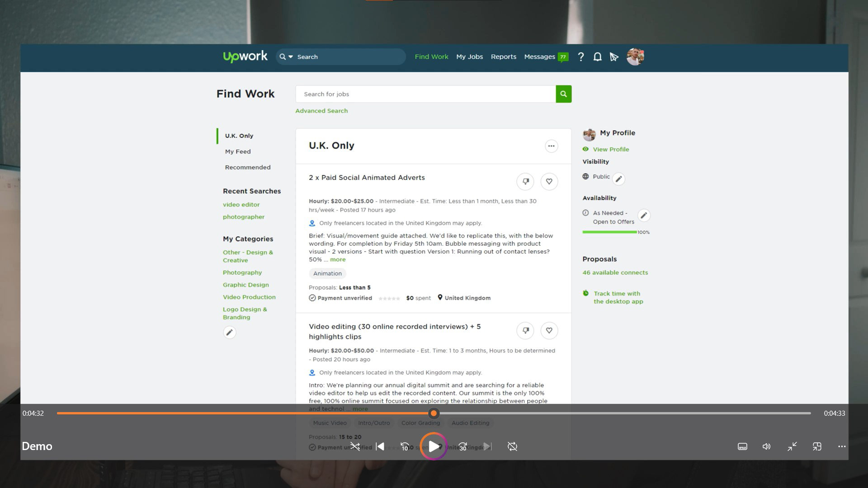Image resolution: width=868 pixels, height=488 pixels.
Task: Click the elapsed time 0:04:32
Action: [33, 413]
